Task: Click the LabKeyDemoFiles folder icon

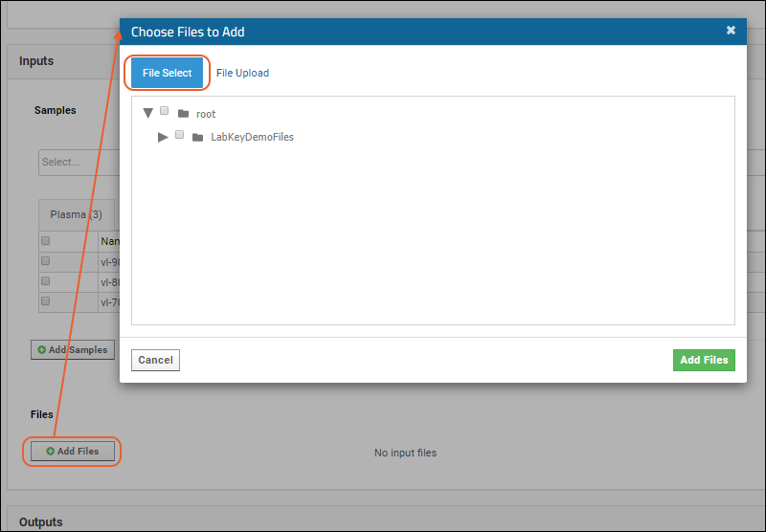Action: (198, 138)
